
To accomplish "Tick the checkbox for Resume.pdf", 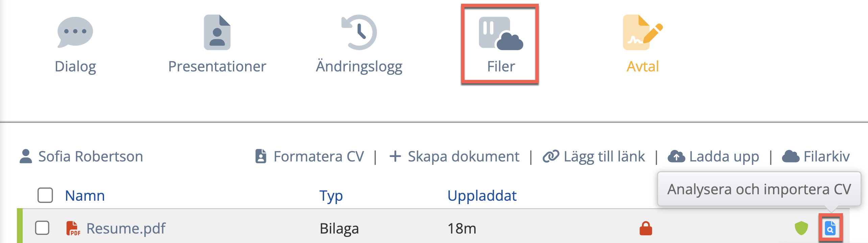I will click(x=42, y=228).
